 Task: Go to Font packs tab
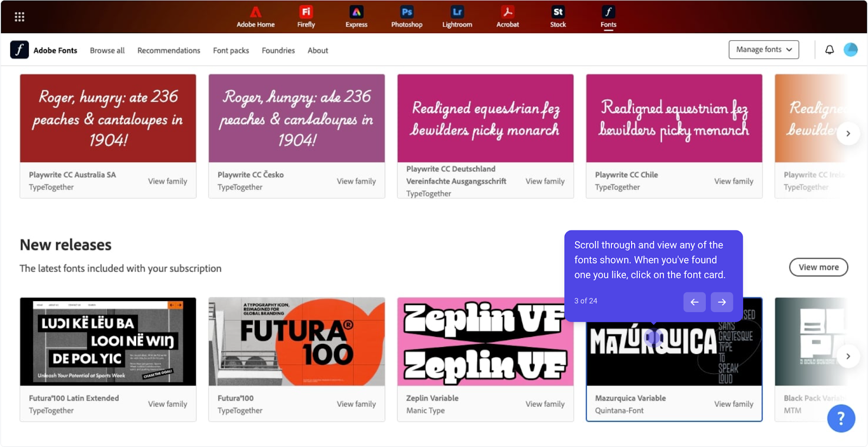[x=231, y=50]
